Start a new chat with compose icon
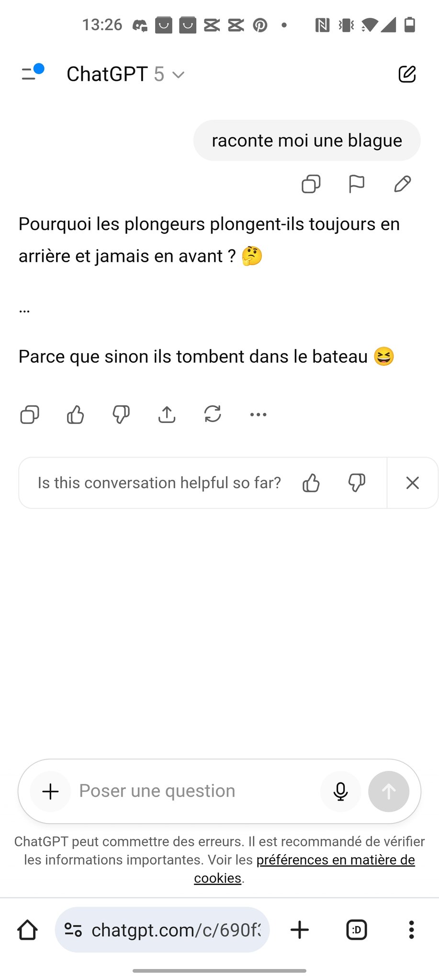 tap(407, 74)
